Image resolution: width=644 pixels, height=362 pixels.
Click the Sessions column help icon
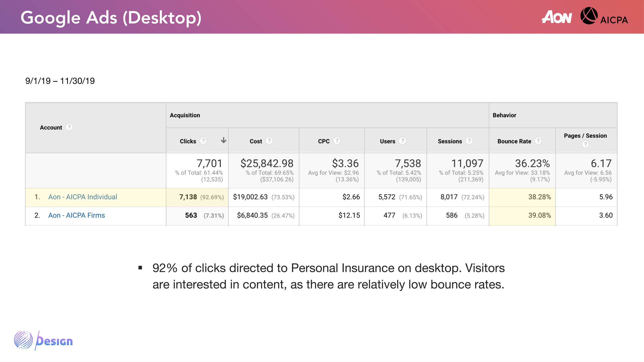click(x=469, y=141)
